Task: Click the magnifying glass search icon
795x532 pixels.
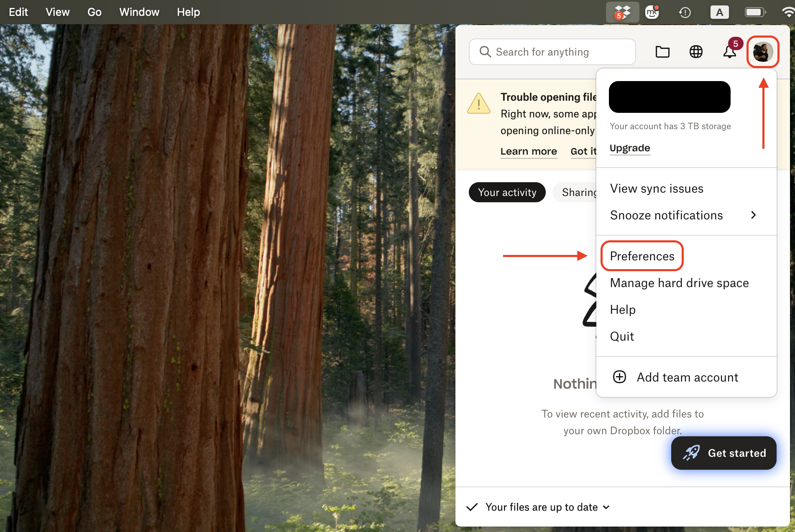Action: pos(485,52)
